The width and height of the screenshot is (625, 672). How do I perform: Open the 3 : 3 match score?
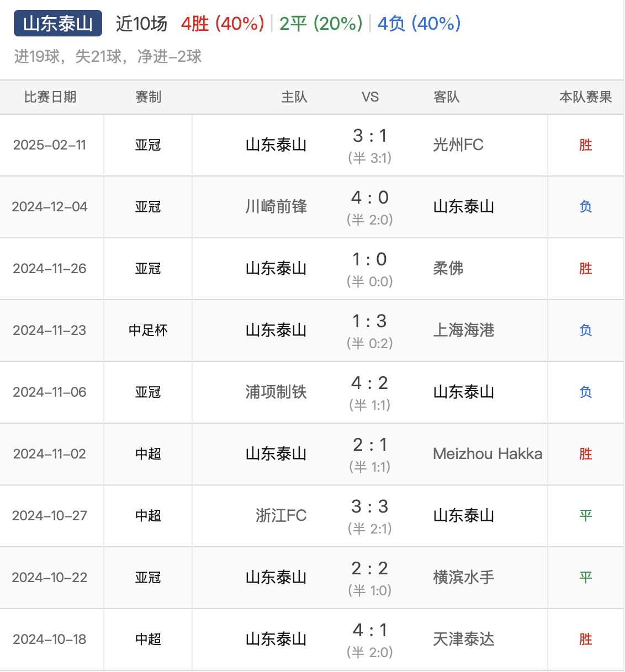click(370, 507)
